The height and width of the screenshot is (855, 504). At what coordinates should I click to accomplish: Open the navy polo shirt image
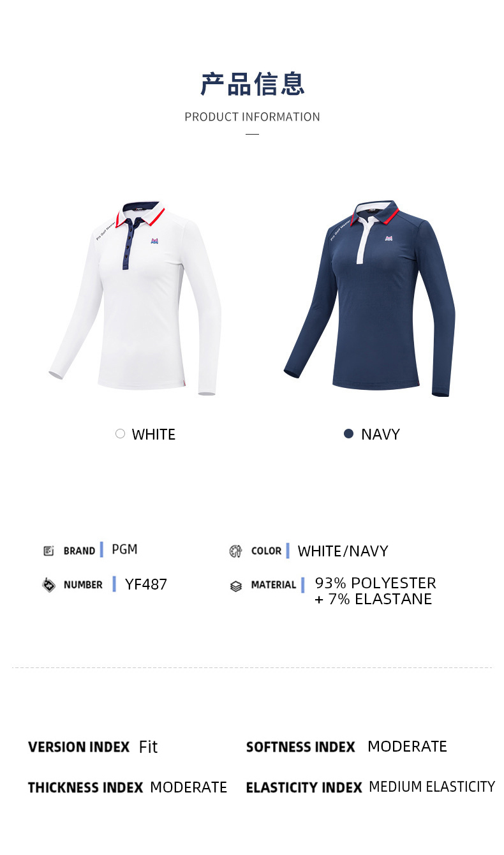(x=369, y=298)
